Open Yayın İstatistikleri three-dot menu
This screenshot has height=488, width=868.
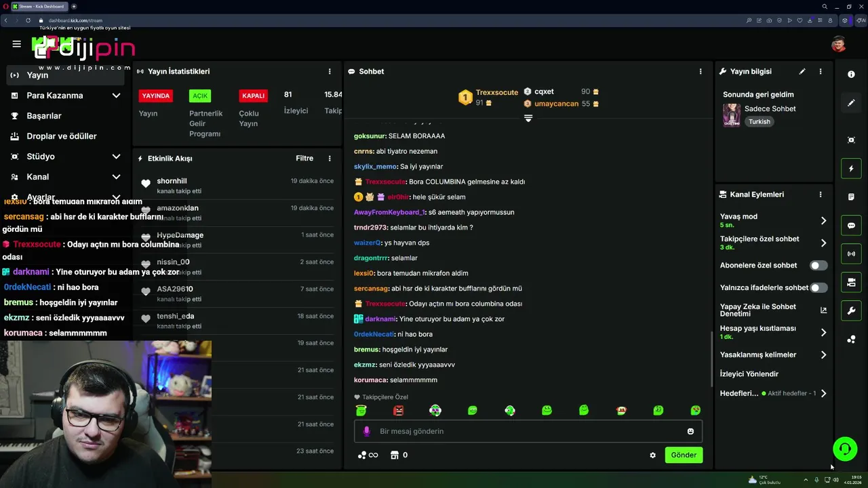click(x=330, y=71)
